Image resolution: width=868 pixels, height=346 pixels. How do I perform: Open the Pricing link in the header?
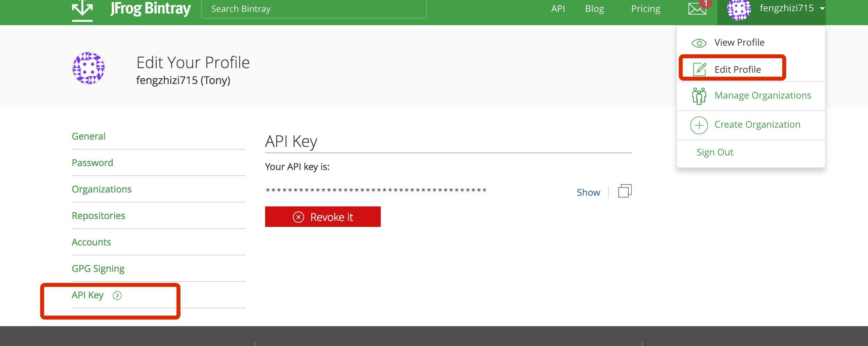pos(645,9)
